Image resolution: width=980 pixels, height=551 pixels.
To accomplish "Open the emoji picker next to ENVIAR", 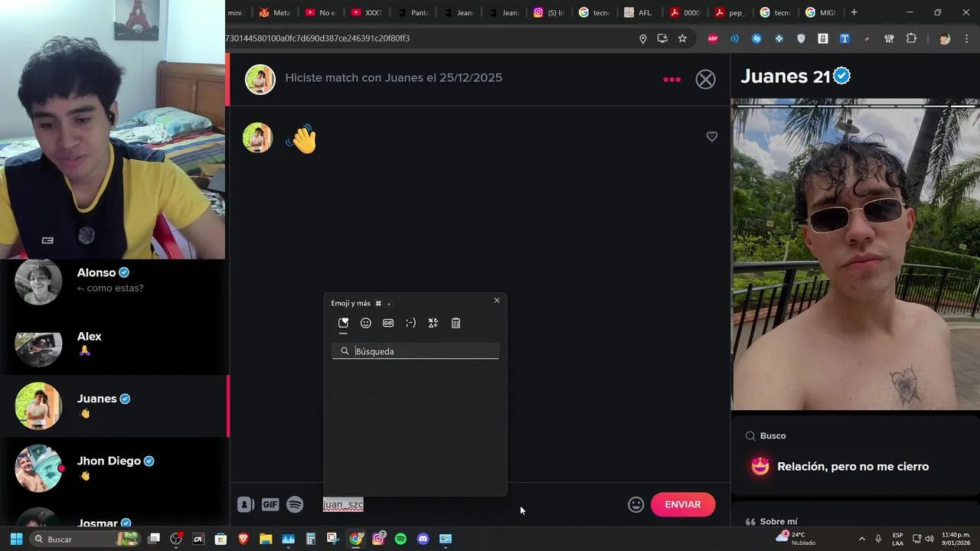I will [x=635, y=504].
